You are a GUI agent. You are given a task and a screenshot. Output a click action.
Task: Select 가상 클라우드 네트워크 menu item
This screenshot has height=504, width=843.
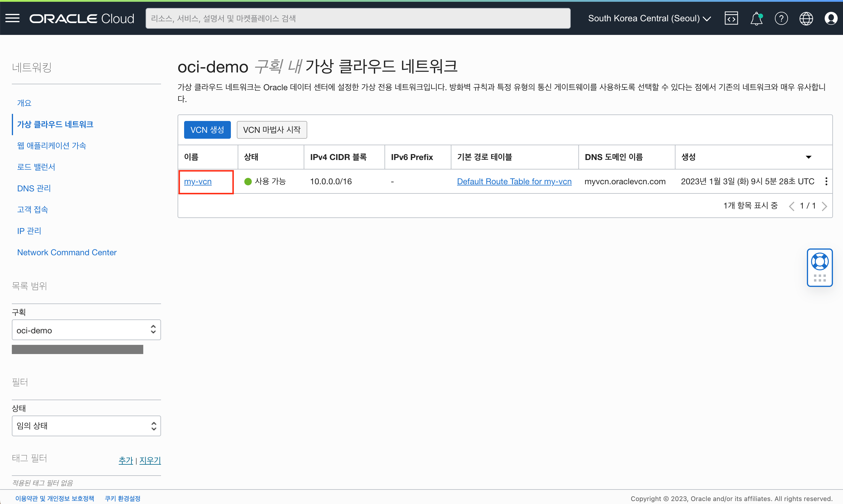(57, 124)
